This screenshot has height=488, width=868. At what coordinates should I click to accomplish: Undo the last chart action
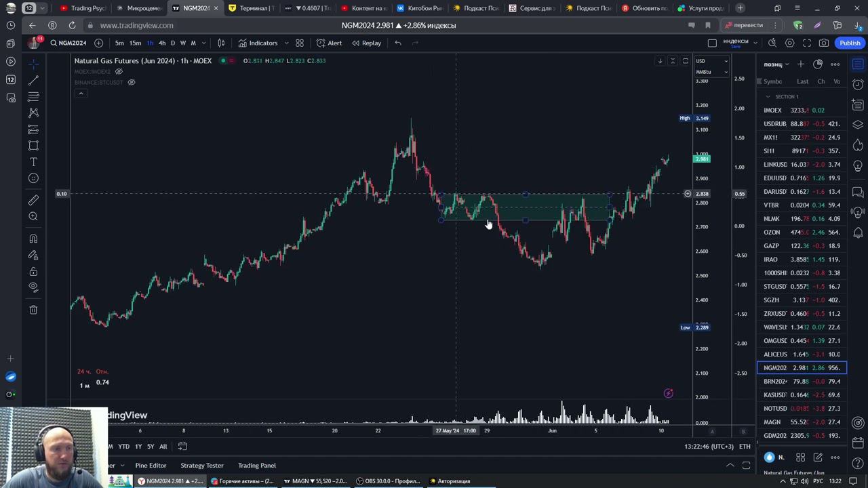[398, 43]
